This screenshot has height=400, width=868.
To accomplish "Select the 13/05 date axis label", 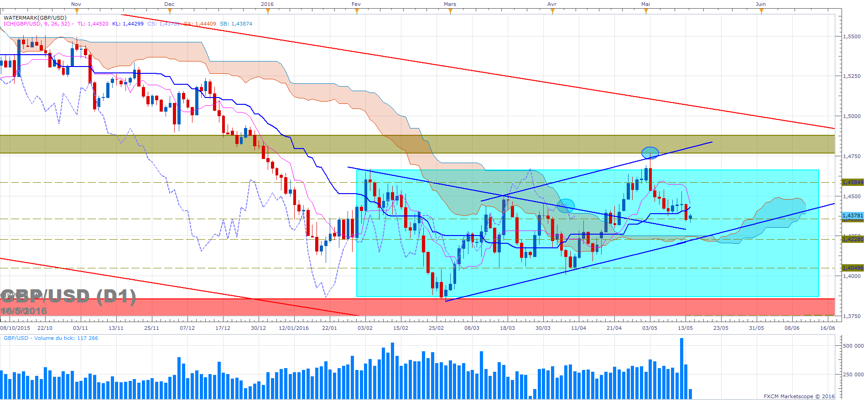I will [685, 328].
